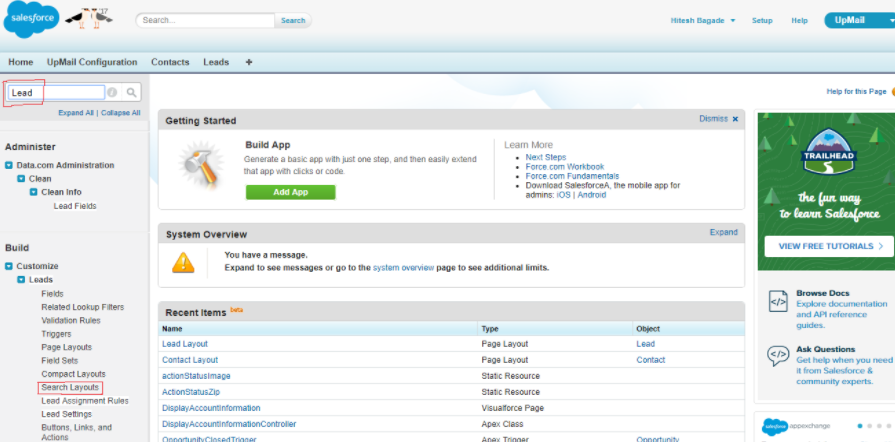Viewport: 895px width, 442px height.
Task: Open Compact Layouts under Leads
Action: (x=73, y=374)
